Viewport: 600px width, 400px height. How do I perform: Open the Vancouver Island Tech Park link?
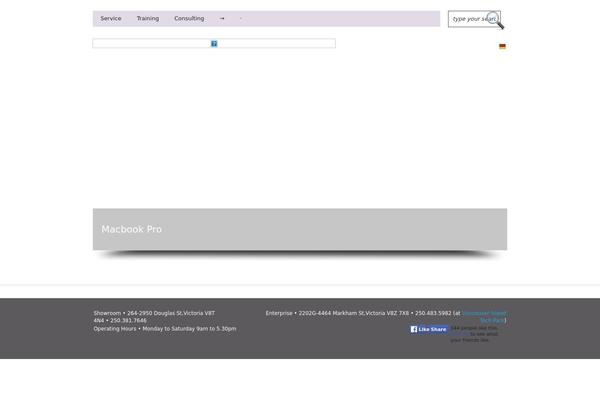tap(484, 317)
